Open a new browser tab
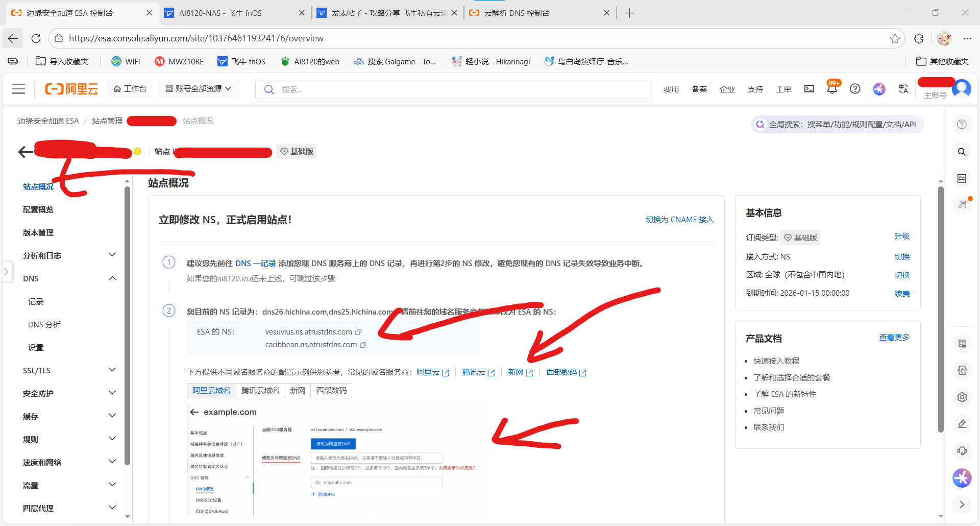Screen dimensions: 980x526 coord(629,13)
